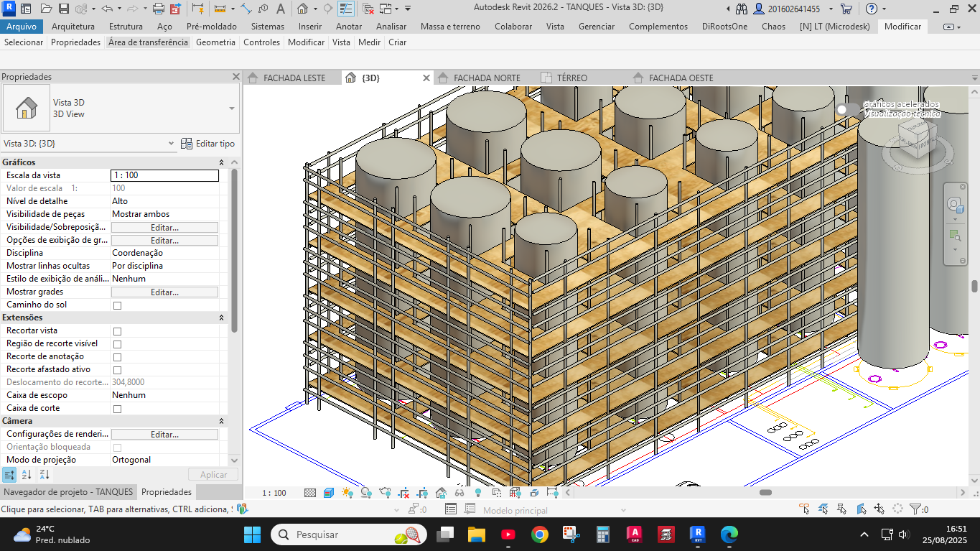Click the Save icon in quick access toolbar
The width and height of the screenshot is (980, 551).
click(x=63, y=9)
